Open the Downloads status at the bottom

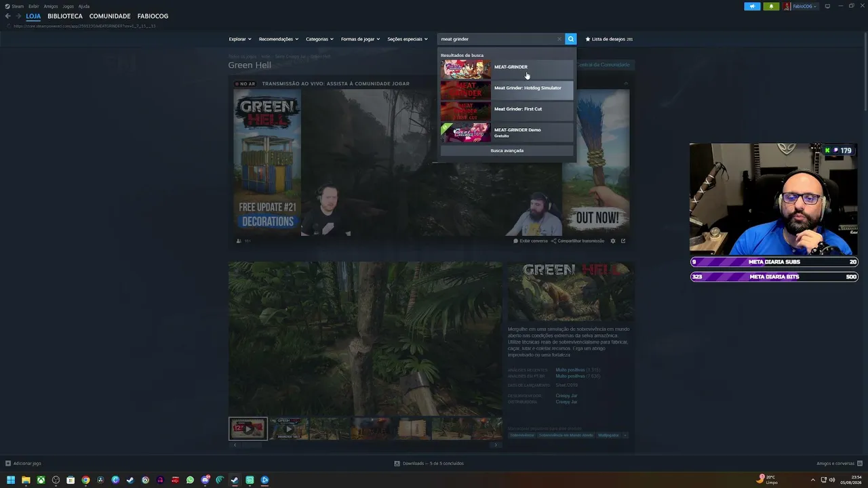[429, 464]
